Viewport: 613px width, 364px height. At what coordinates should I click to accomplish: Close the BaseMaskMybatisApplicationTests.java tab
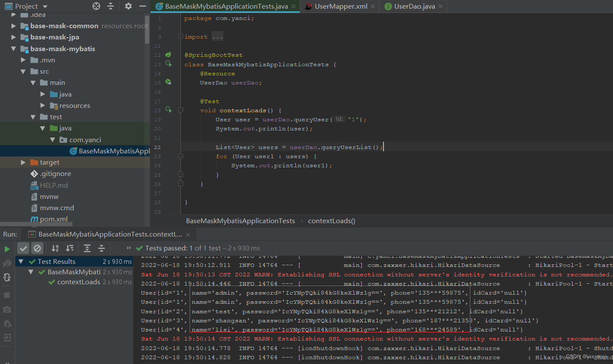pyautogui.click(x=293, y=6)
